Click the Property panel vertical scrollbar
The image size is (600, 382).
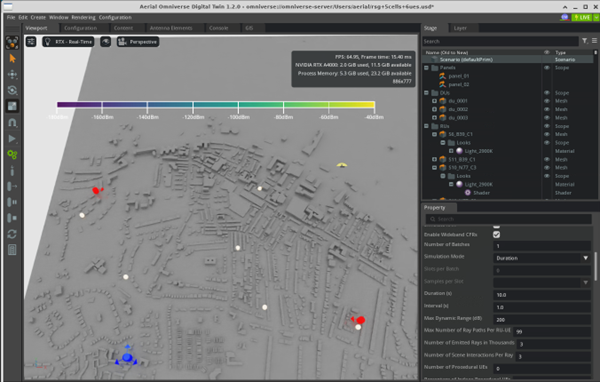tap(595, 266)
